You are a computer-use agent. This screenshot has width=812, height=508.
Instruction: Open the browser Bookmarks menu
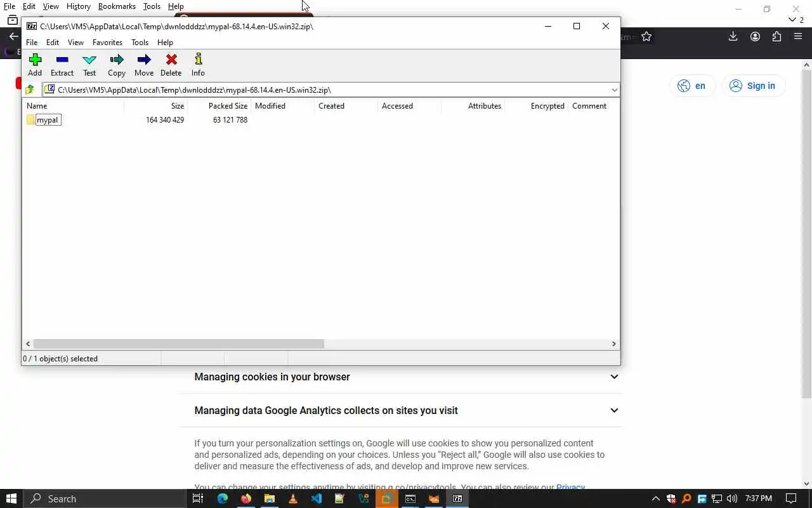(x=117, y=6)
